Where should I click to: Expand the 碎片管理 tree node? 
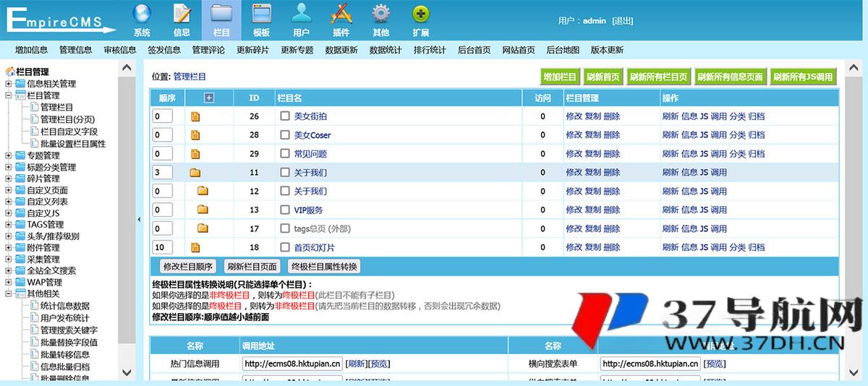[x=9, y=179]
